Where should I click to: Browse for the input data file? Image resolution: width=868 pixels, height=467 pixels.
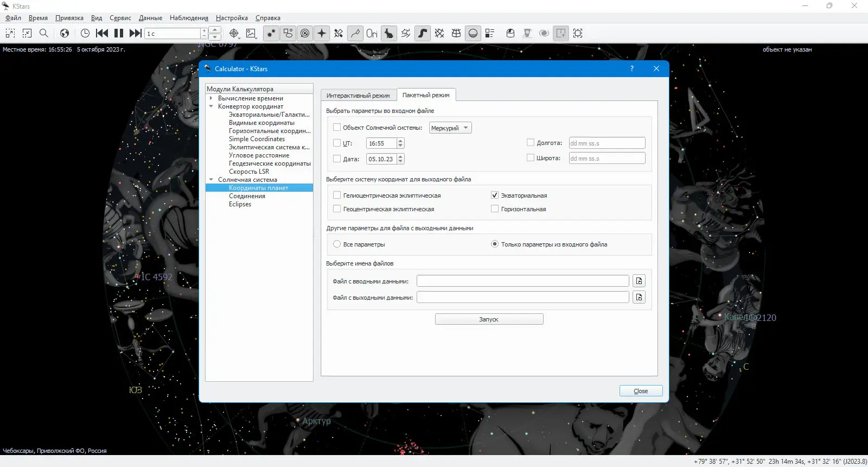pyautogui.click(x=639, y=281)
